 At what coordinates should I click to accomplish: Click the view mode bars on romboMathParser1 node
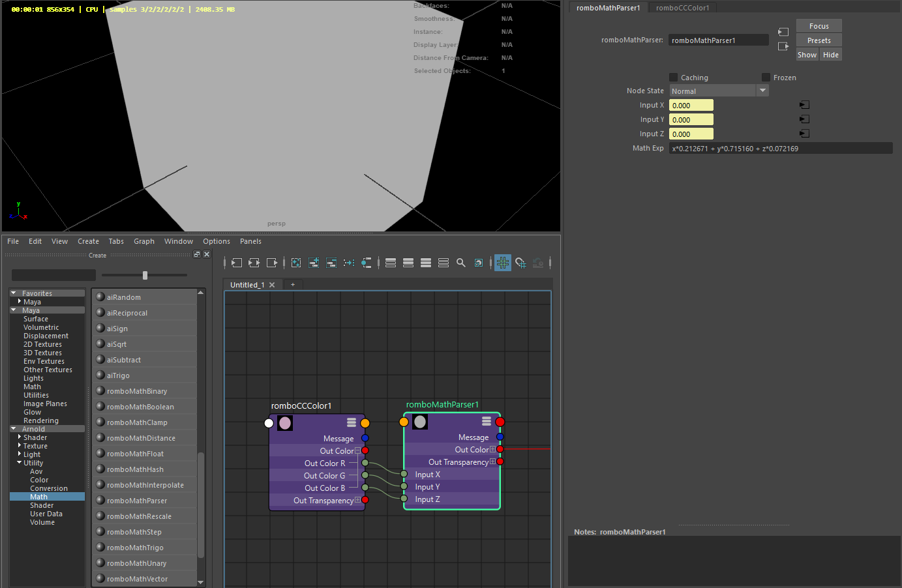(487, 421)
